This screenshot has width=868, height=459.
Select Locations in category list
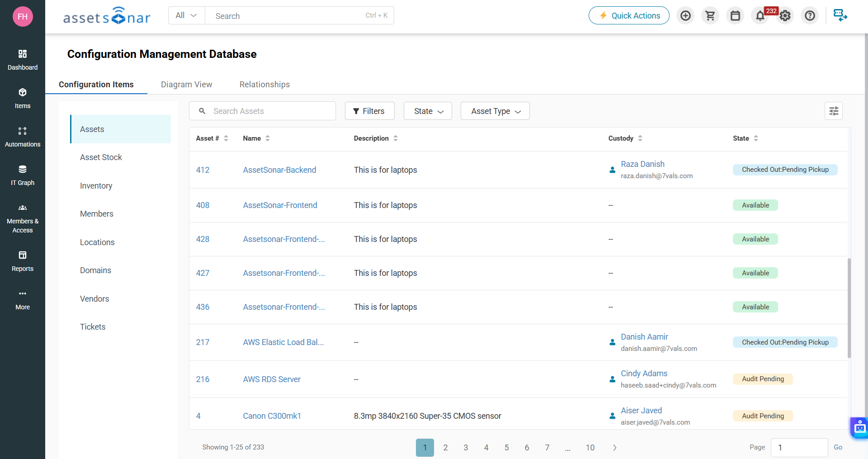pyautogui.click(x=121, y=242)
